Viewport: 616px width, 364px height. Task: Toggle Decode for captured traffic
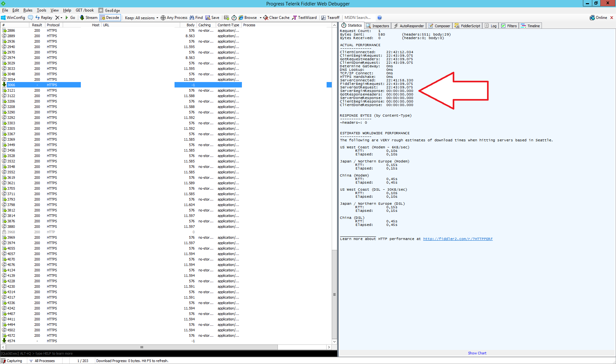[110, 17]
